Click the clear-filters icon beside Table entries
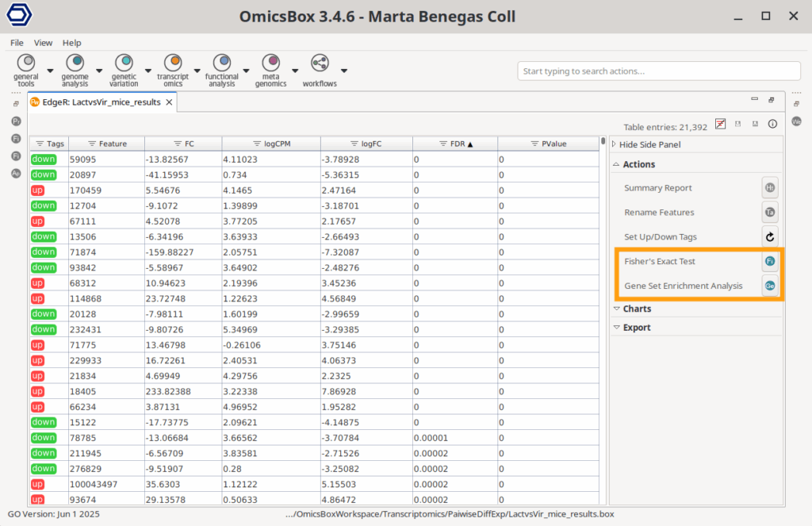Image resolution: width=812 pixels, height=526 pixels. pyautogui.click(x=720, y=124)
